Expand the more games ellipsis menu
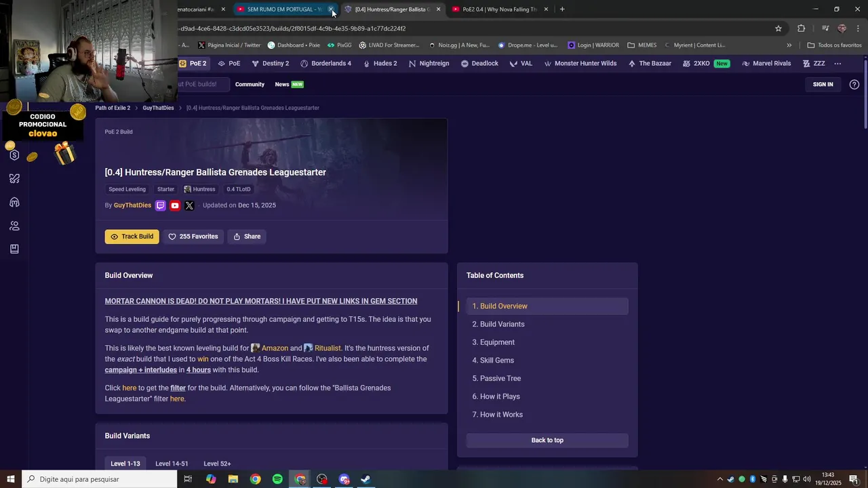The width and height of the screenshot is (868, 488). pyautogui.click(x=837, y=63)
